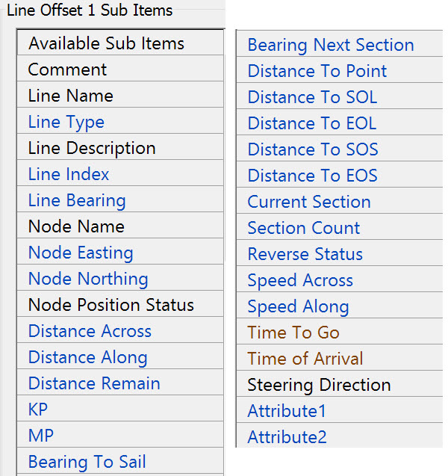Click the Reverse Status item

point(305,254)
